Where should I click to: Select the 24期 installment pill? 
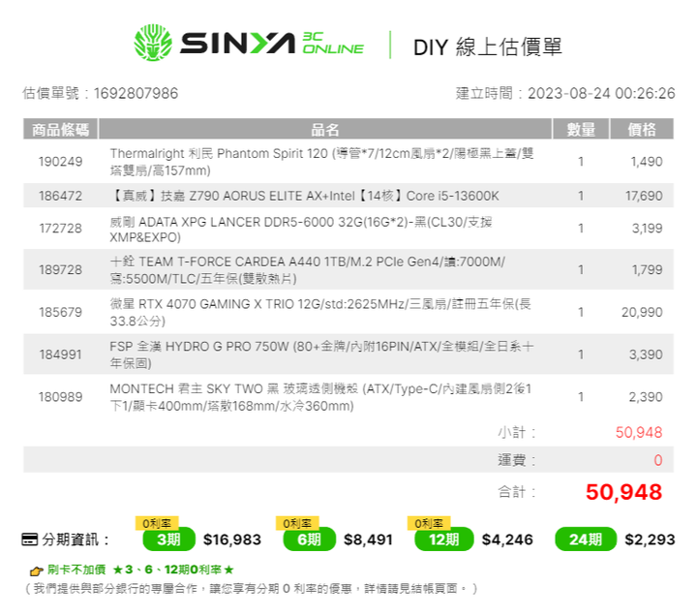[x=586, y=539]
